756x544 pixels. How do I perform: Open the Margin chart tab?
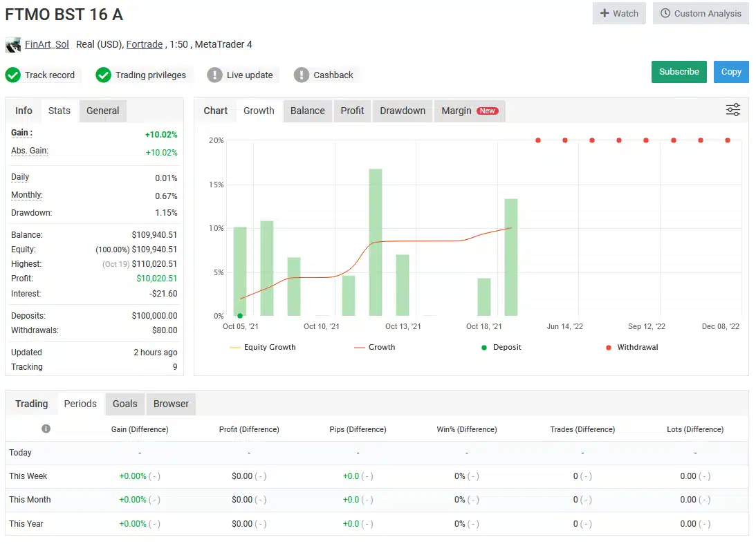click(x=470, y=111)
